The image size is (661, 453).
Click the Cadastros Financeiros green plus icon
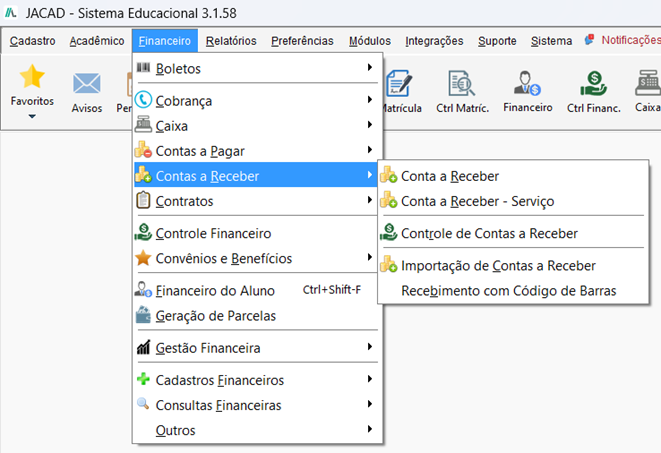(x=143, y=379)
